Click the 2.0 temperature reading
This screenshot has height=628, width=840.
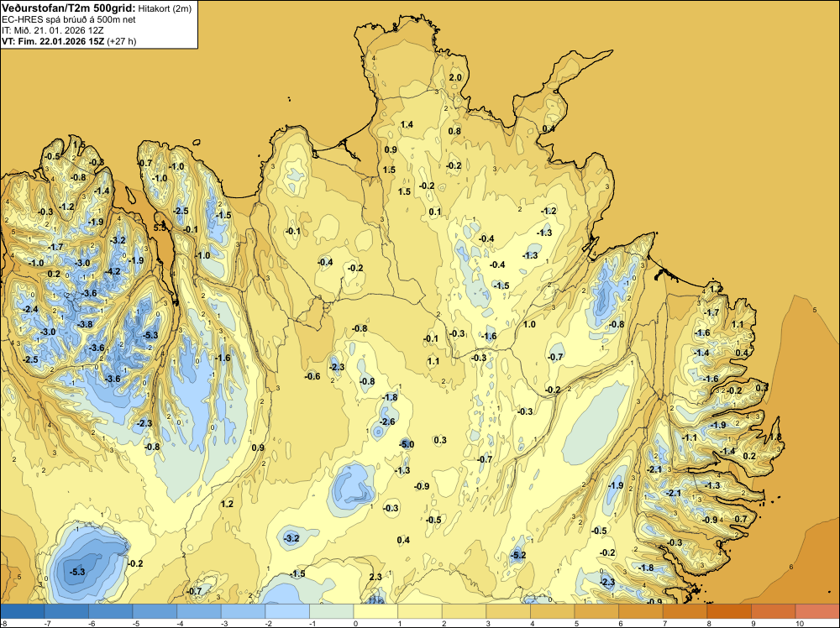pyautogui.click(x=454, y=77)
